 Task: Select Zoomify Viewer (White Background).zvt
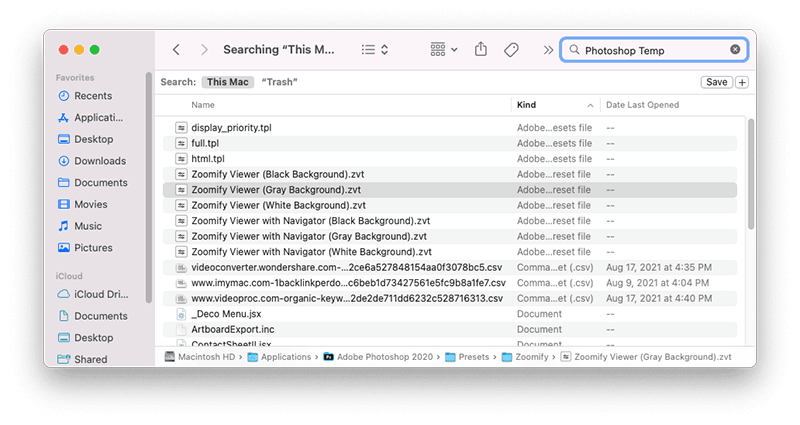tap(450, 205)
